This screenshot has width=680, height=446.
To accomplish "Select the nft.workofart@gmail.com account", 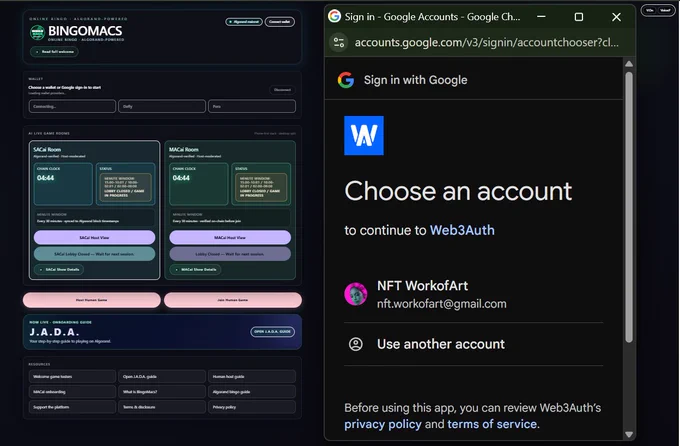I will pyautogui.click(x=474, y=294).
